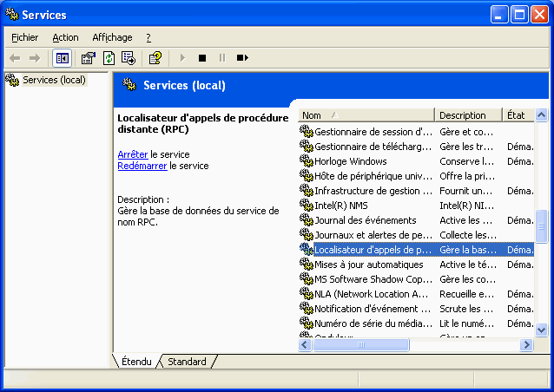Click the Forward arrow toolbar button
The width and height of the screenshot is (554, 392).
[35, 58]
